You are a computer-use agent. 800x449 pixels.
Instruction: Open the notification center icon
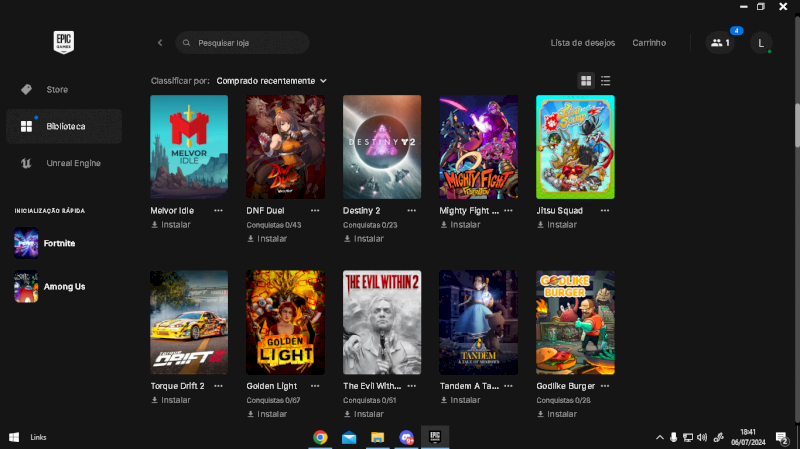point(781,437)
